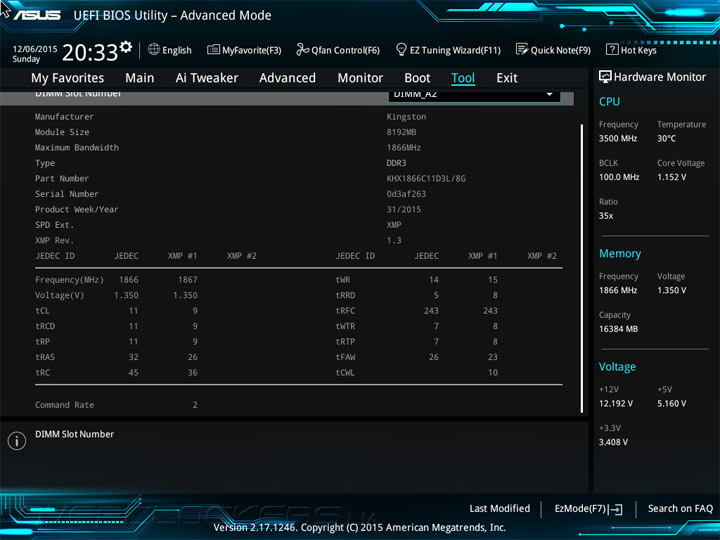720x540 pixels.
Task: Switch to EzMode(F7)
Action: 588,509
